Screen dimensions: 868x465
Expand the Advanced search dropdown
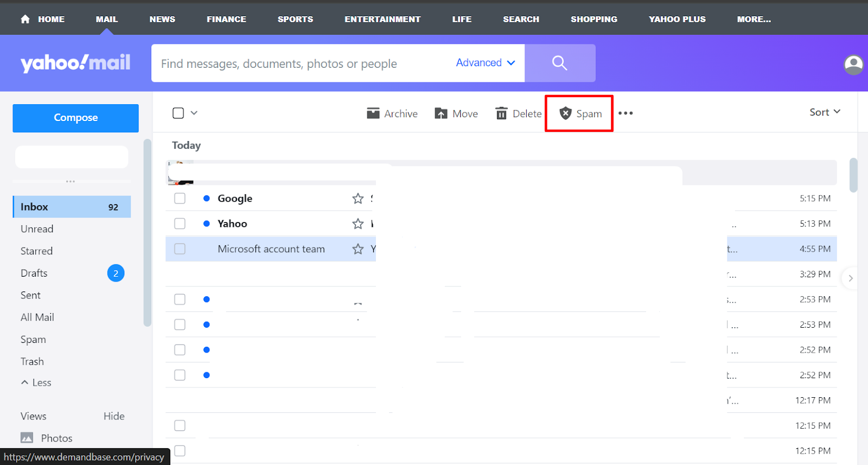tap(486, 63)
